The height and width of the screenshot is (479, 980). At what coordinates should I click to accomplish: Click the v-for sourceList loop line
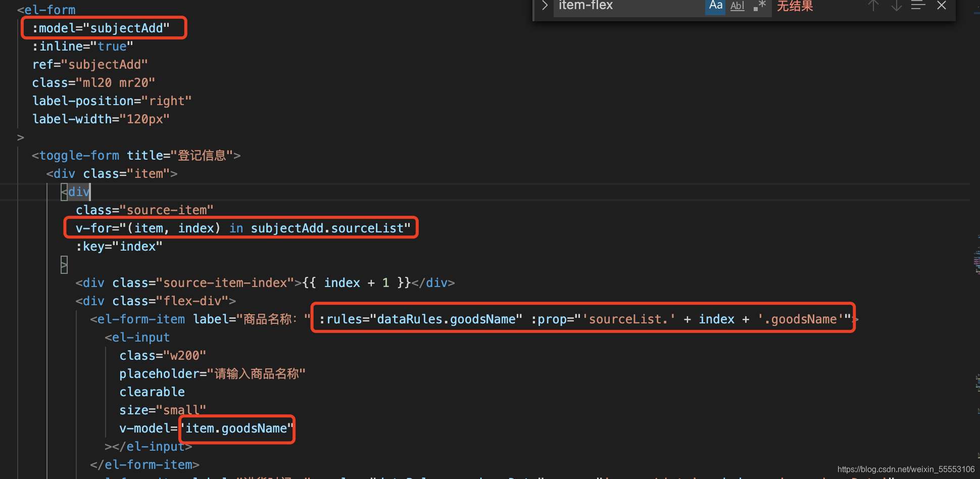click(x=243, y=228)
